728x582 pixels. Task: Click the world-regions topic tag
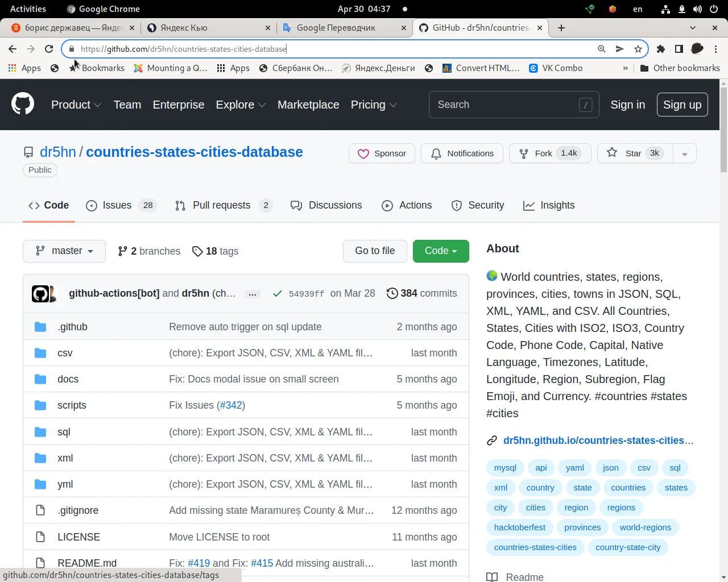tap(646, 527)
